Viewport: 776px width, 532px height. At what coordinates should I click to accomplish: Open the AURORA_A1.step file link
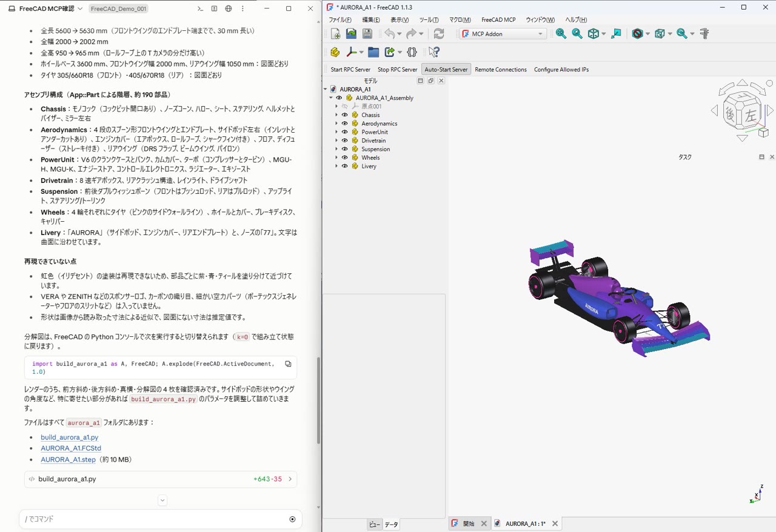tap(68, 459)
